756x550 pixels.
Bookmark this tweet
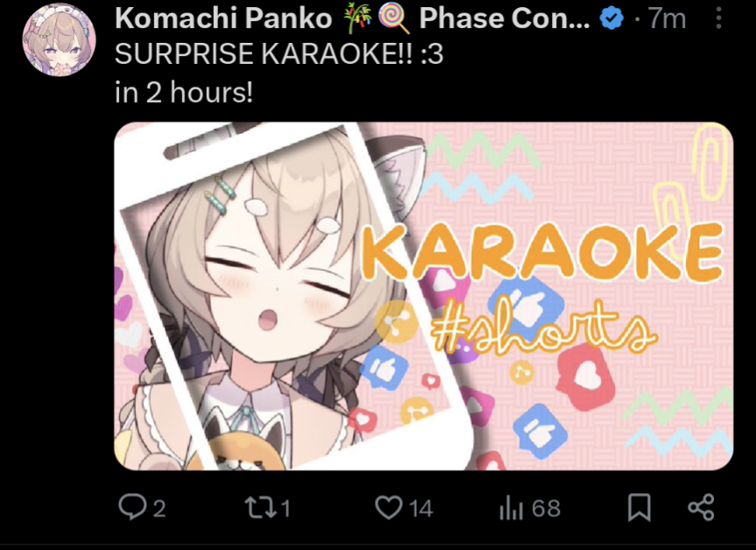(x=639, y=508)
